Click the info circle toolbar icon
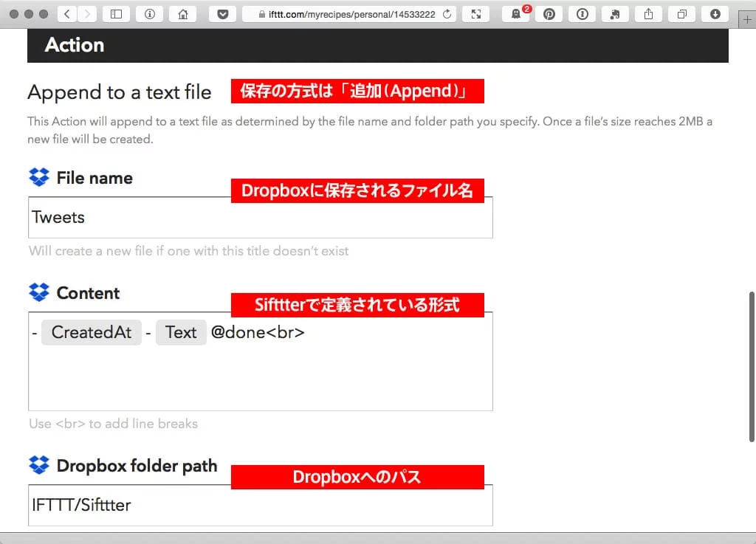The width and height of the screenshot is (756, 544). pos(150,14)
